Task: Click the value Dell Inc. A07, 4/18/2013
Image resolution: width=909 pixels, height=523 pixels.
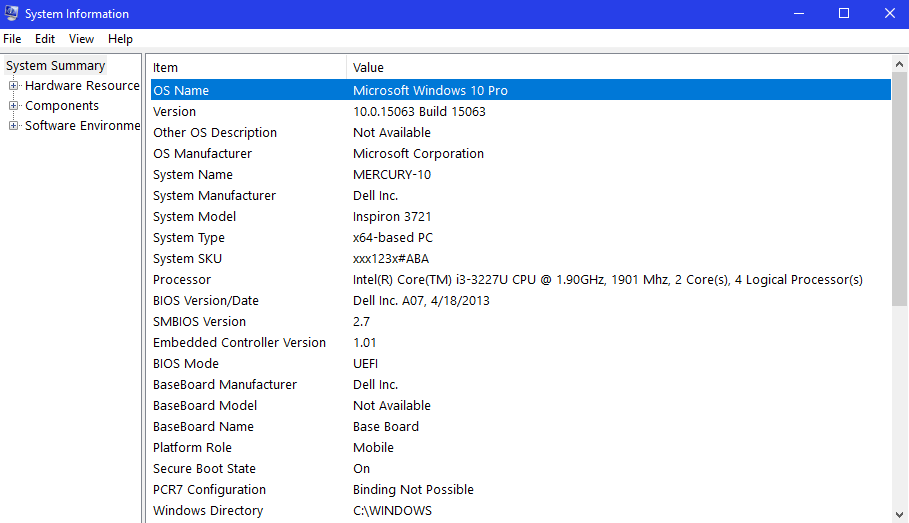Action: coord(421,300)
